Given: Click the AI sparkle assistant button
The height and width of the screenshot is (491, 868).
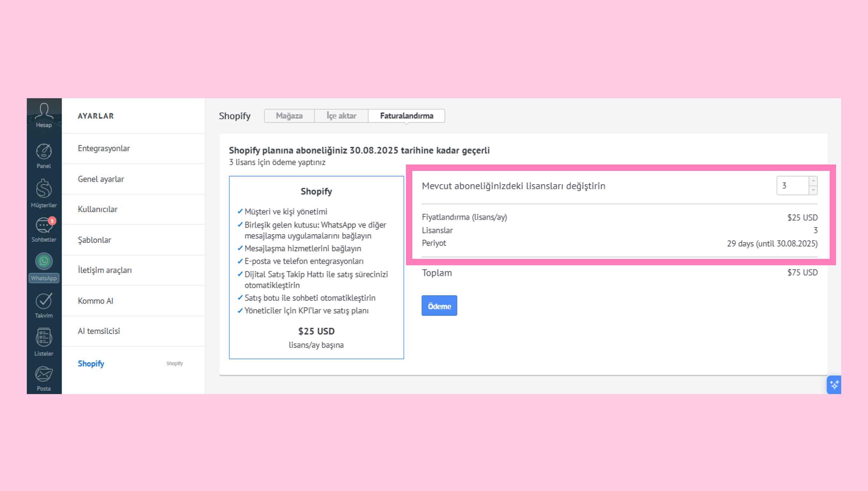Looking at the screenshot, I should click(x=834, y=385).
